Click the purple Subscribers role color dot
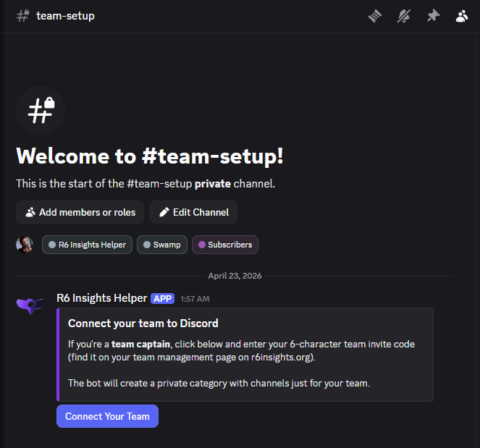Viewport: 480px width, 448px height. pyautogui.click(x=202, y=245)
